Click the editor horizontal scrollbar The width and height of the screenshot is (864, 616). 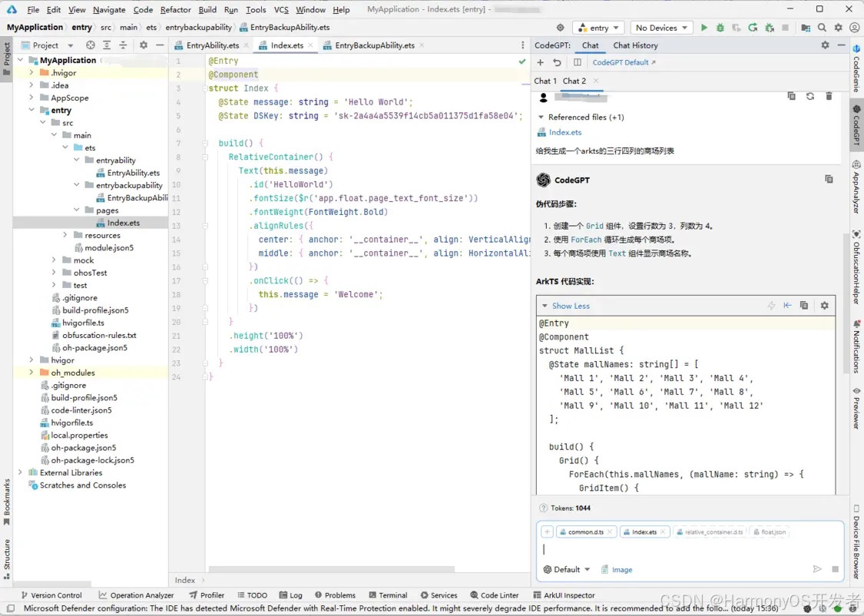pos(332,568)
